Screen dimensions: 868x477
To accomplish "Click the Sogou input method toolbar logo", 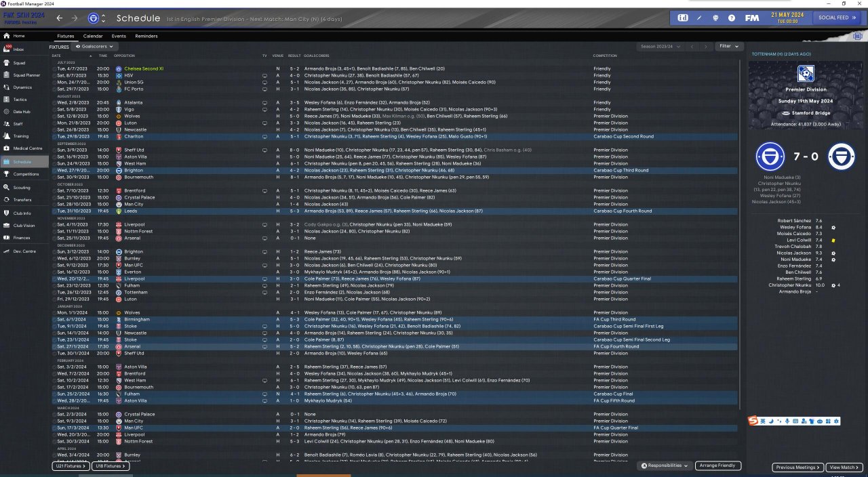I will pos(753,421).
